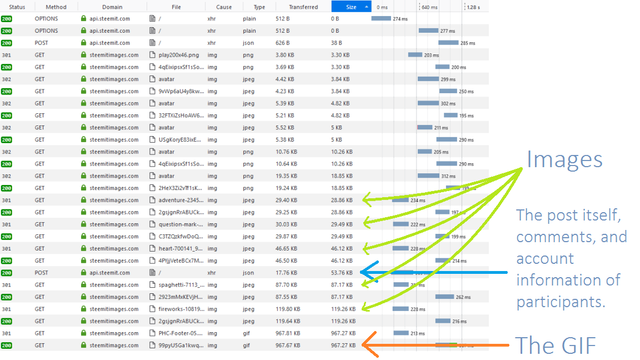Click the 301 status of the PHC-Footer-05 row
The height and width of the screenshot is (360, 640).
point(7,333)
